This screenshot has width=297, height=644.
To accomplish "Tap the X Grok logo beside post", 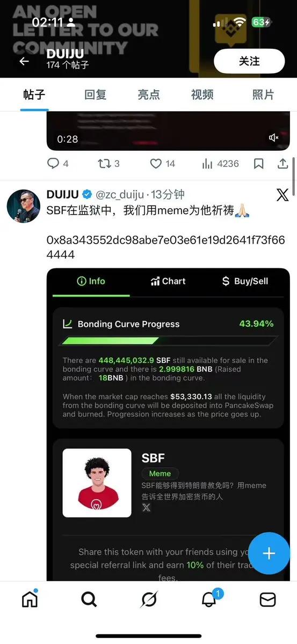I will click(x=282, y=194).
